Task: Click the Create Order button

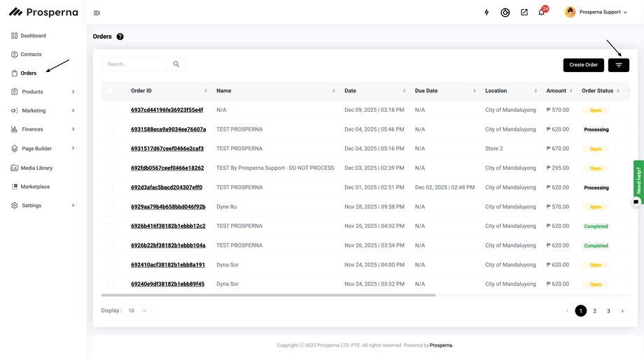Action: pos(583,65)
